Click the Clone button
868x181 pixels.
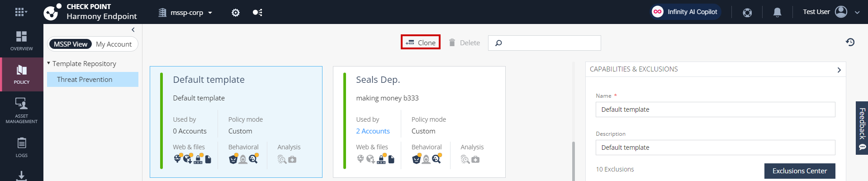click(421, 43)
